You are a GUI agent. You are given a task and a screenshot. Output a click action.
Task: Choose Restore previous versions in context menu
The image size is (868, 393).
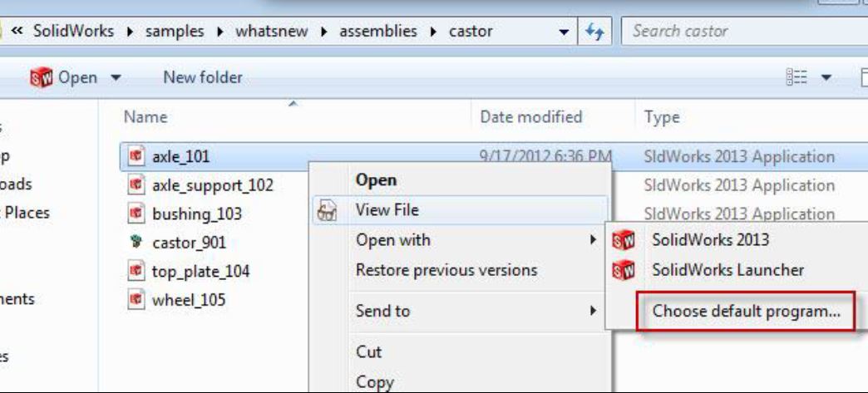(x=446, y=270)
